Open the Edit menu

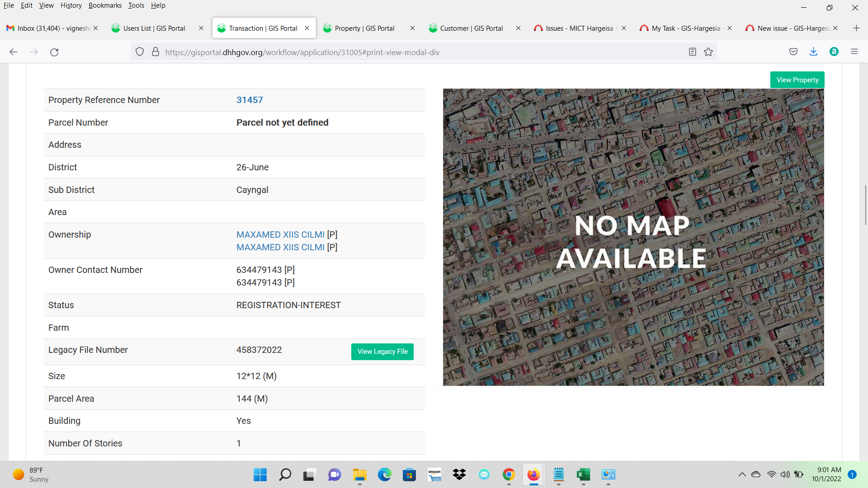(x=27, y=5)
